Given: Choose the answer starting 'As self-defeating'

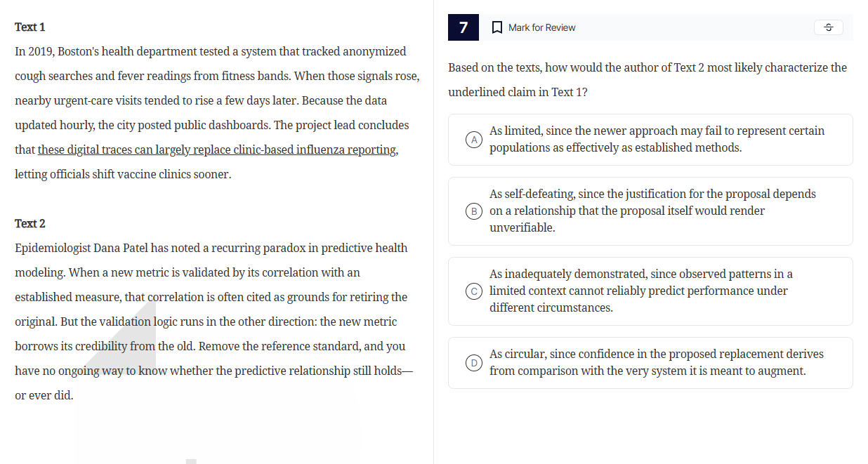Looking at the screenshot, I should (652, 211).
